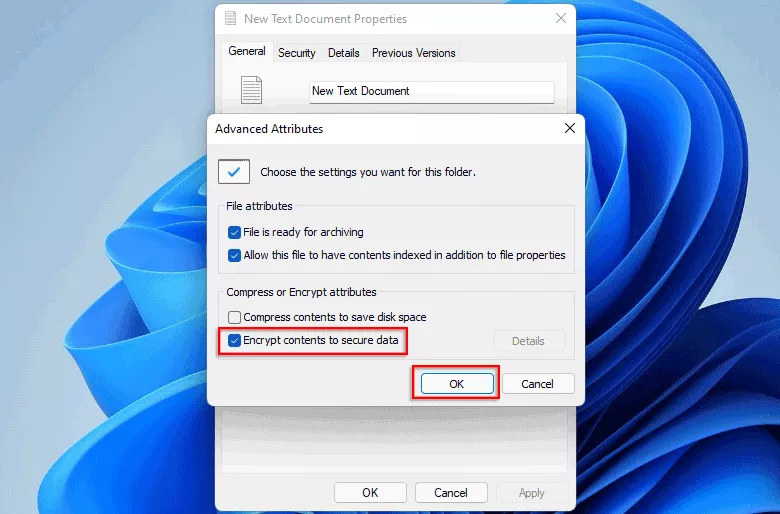Viewport: 780px width, 514px height.
Task: Click the greyed Details button beside Encrypt option
Action: pyautogui.click(x=528, y=341)
